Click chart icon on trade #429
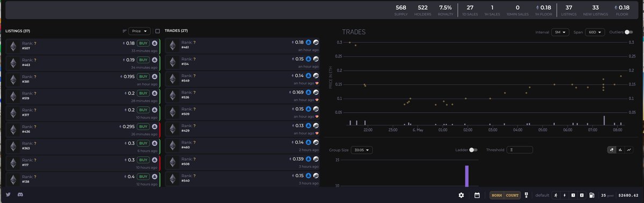The width and height of the screenshot is (644, 203). point(316,126)
